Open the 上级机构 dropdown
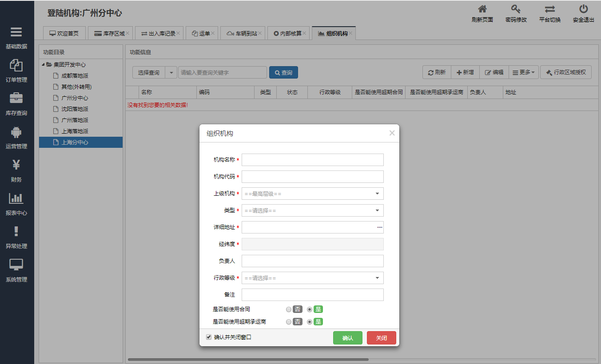 (x=312, y=194)
